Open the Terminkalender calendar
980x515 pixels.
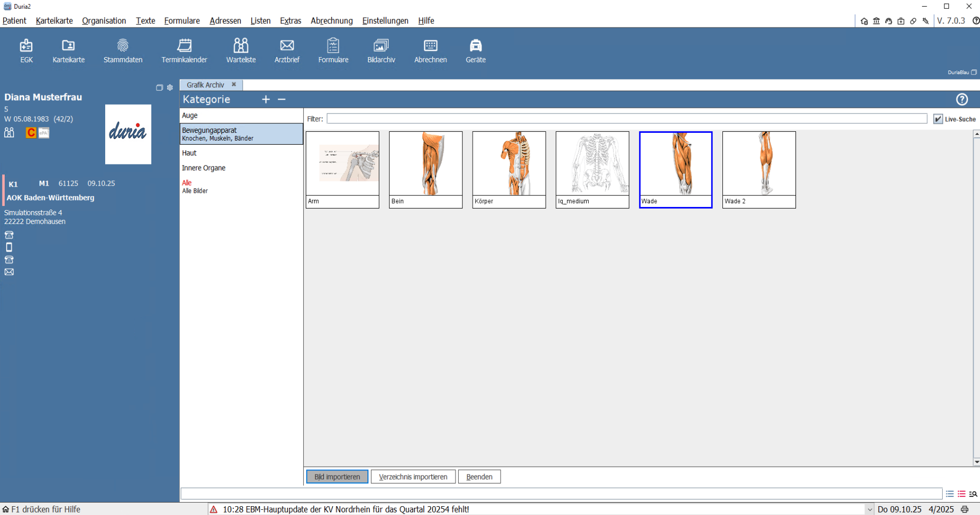click(x=184, y=51)
